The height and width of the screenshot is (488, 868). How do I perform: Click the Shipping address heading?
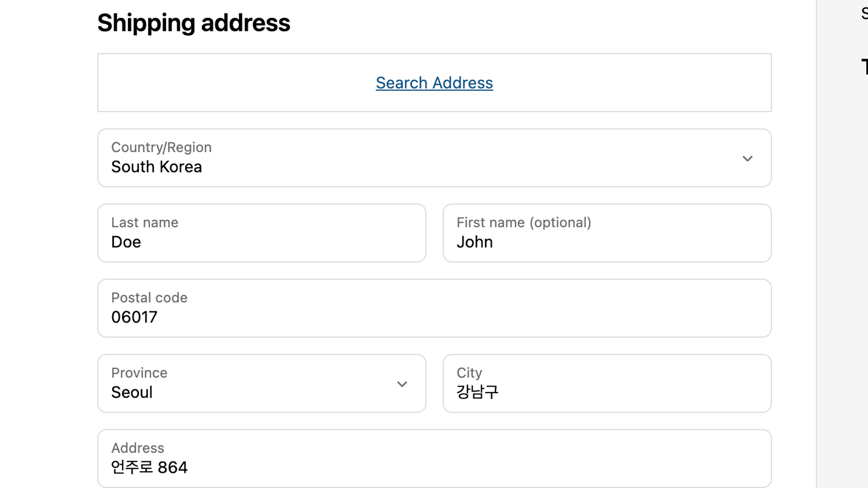coord(194,23)
